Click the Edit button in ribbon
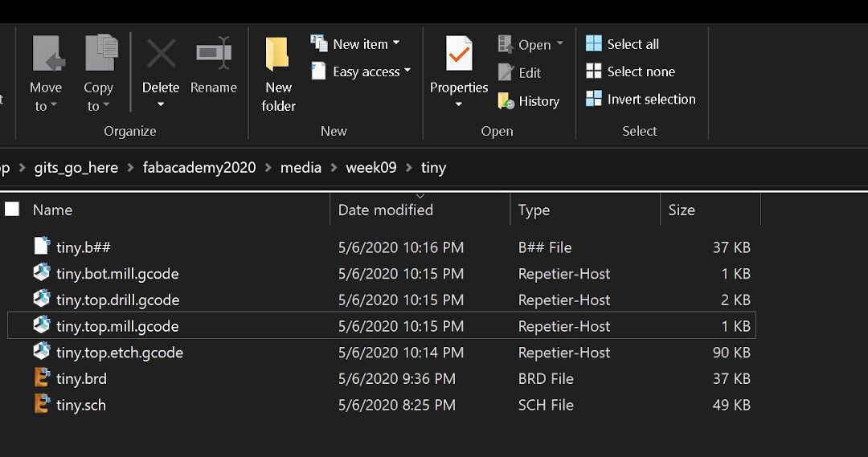The height and width of the screenshot is (457, 868). click(519, 72)
